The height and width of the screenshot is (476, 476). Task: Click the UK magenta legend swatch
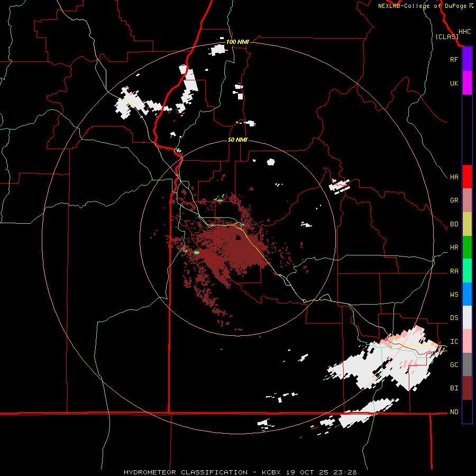467,83
